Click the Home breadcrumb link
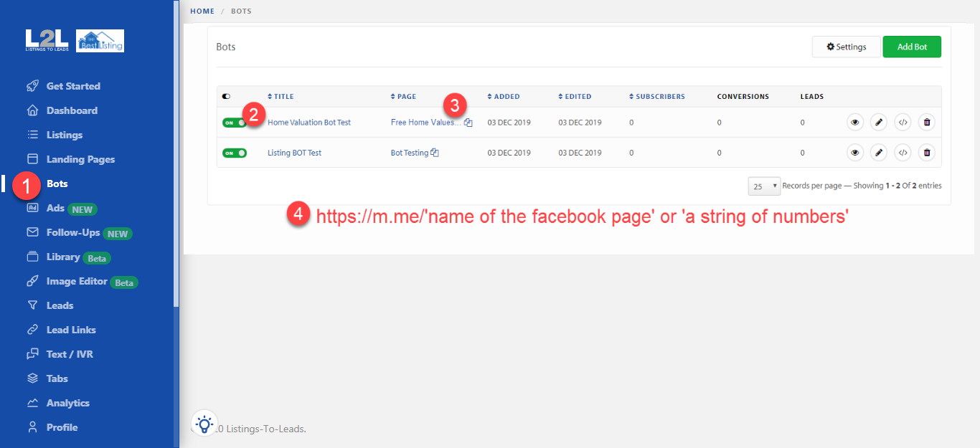Image resolution: width=980 pixels, height=448 pixels. pyautogui.click(x=202, y=11)
